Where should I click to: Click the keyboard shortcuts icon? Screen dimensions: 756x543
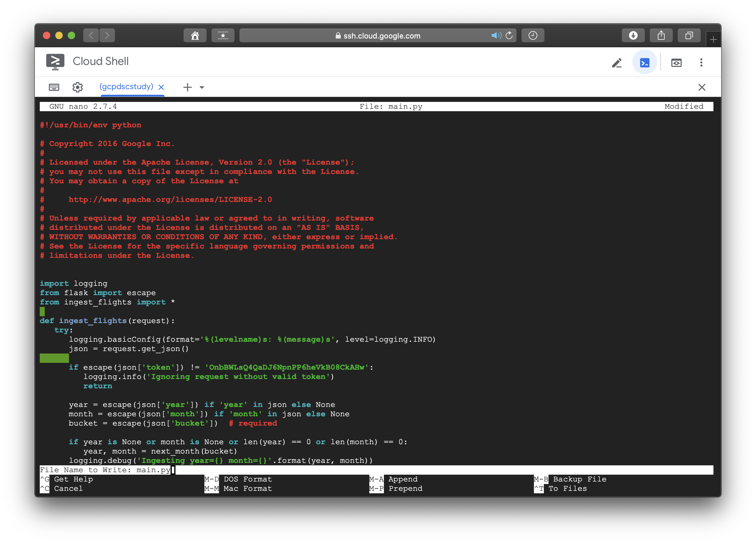pyautogui.click(x=54, y=87)
